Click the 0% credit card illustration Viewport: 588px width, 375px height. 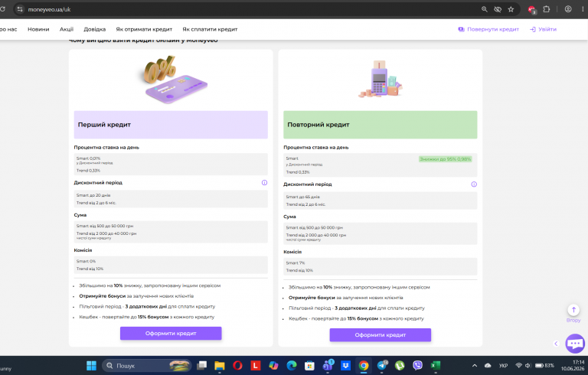pos(175,80)
